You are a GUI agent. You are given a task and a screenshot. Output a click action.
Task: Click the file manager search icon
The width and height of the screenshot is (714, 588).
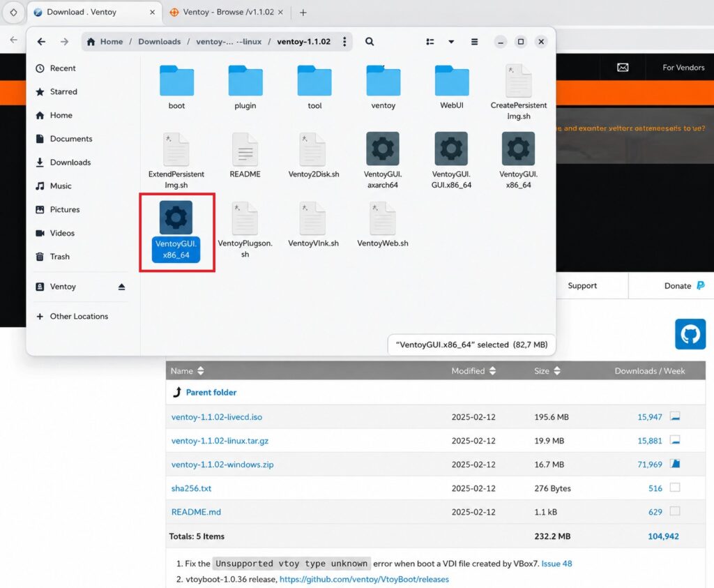pyautogui.click(x=370, y=41)
